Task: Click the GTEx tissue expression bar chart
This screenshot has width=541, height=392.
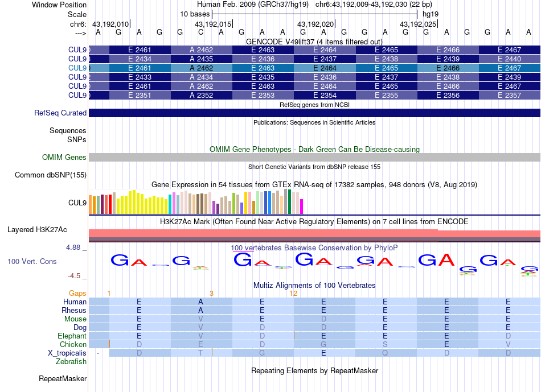Action: [x=196, y=201]
